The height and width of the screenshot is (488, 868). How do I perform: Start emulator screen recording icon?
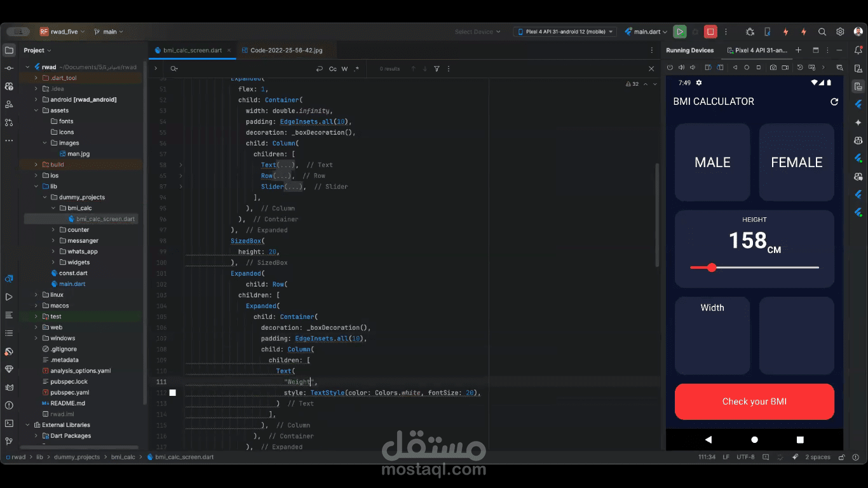point(785,67)
